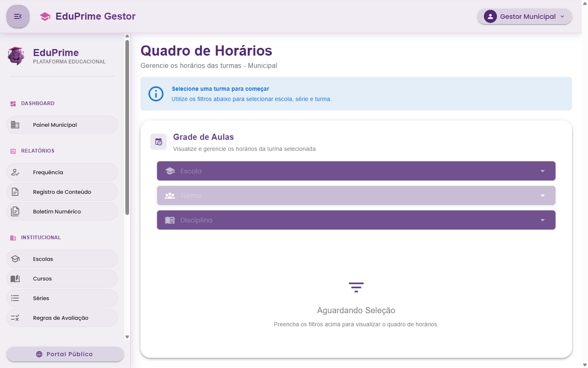Click the Cursos book icon
This screenshot has width=588, height=368.
[x=16, y=278]
